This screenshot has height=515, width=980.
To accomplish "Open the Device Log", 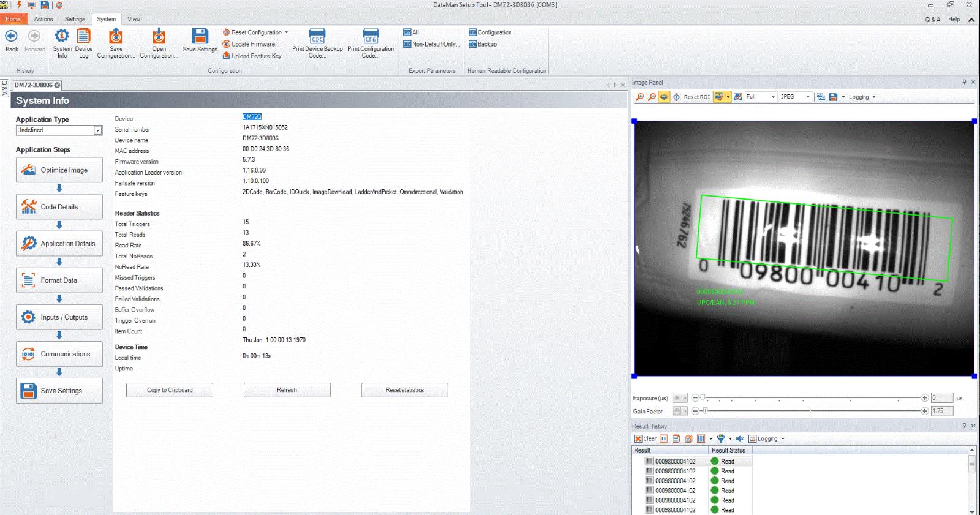I will [x=84, y=43].
